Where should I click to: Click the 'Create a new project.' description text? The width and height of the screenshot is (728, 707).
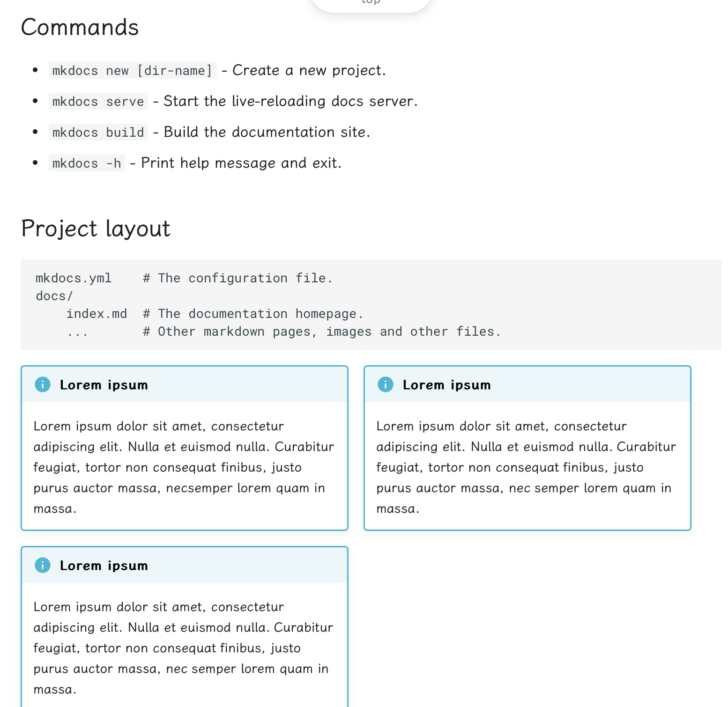point(309,70)
